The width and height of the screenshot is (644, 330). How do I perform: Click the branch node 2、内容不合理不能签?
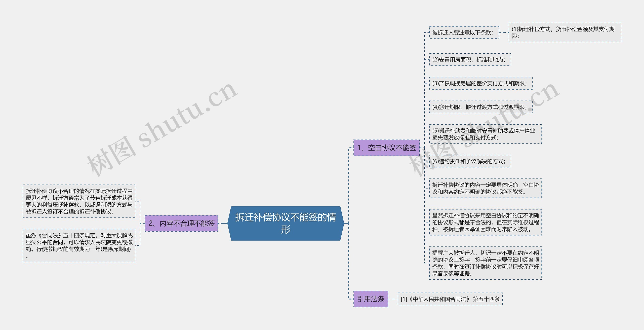[x=181, y=223]
